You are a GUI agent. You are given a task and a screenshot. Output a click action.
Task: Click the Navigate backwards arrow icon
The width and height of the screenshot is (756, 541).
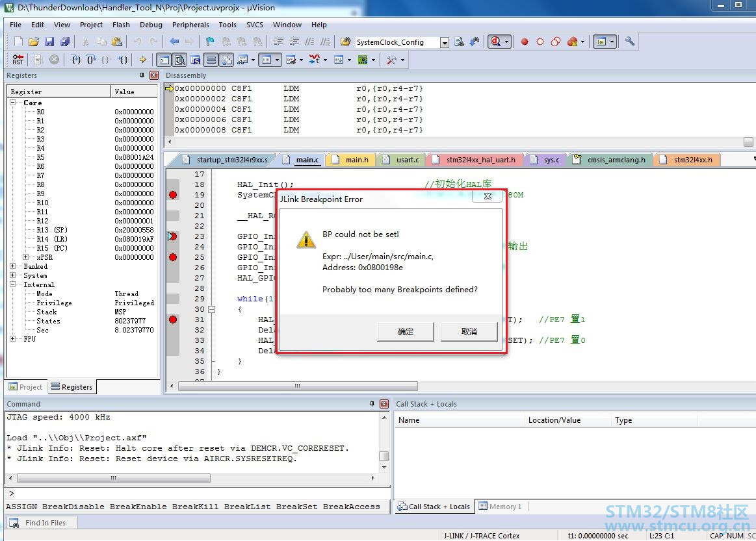pos(174,42)
